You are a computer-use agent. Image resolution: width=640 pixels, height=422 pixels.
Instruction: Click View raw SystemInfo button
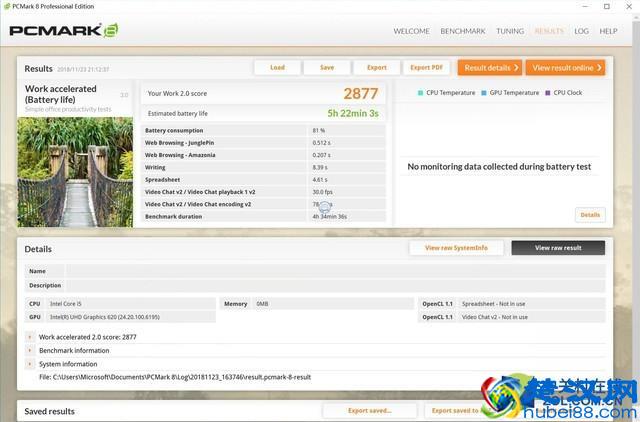pos(456,248)
